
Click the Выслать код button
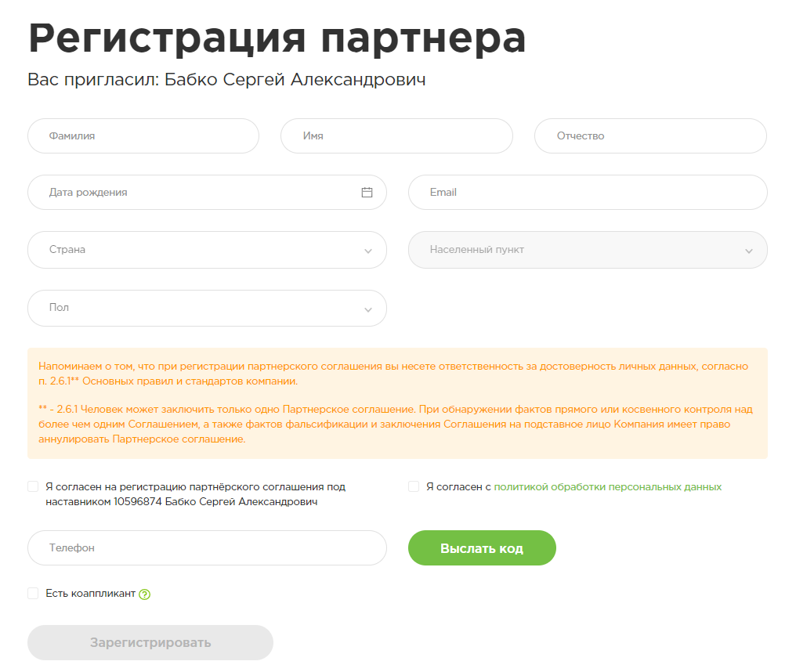click(482, 548)
